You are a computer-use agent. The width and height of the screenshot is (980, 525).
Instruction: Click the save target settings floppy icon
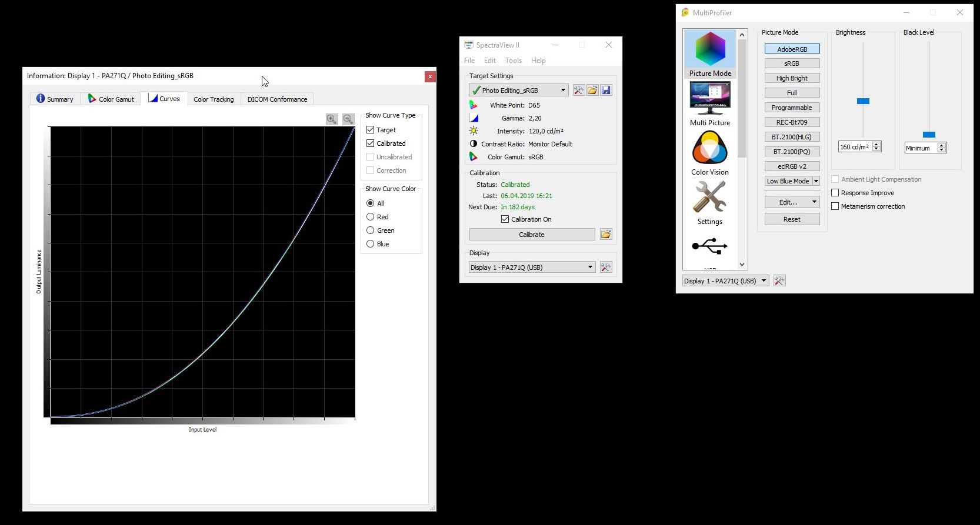point(606,90)
